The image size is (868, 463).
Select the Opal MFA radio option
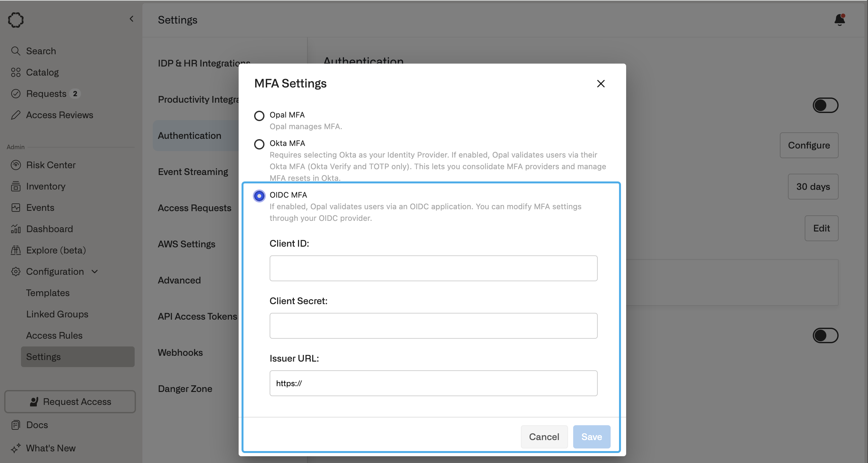(259, 116)
